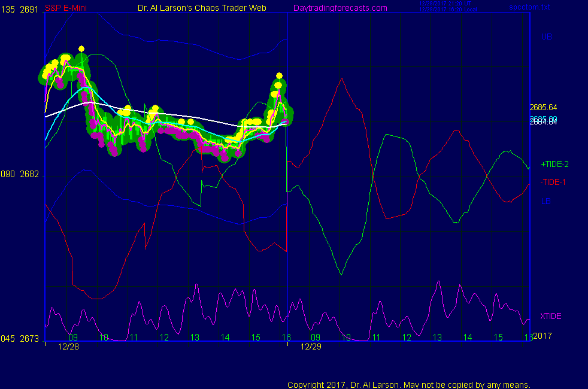Select the red '-TIDE-1' legend label
The height and width of the screenshot is (389, 588).
coord(553,182)
